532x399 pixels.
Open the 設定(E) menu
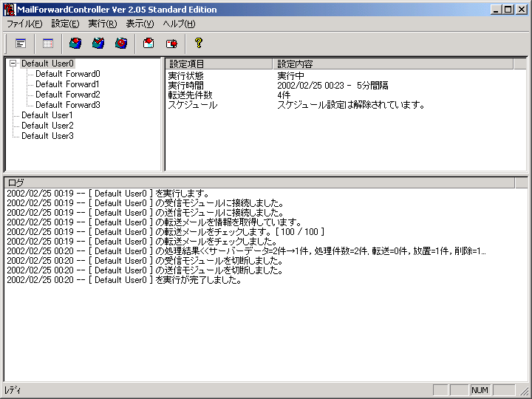point(65,24)
